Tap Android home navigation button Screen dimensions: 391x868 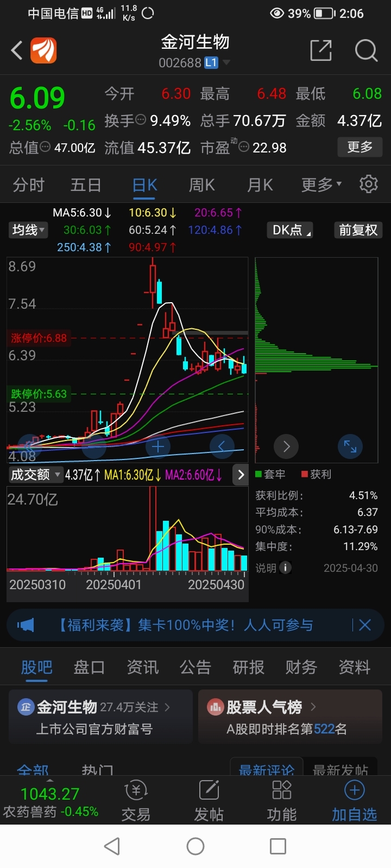click(x=195, y=846)
